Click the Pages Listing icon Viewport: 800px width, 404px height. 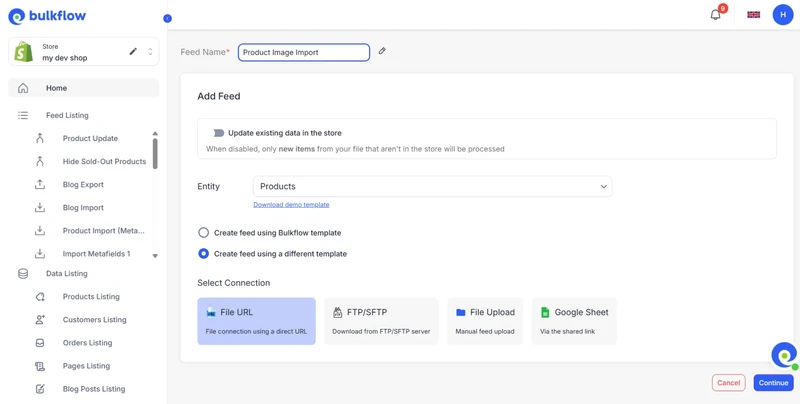coord(40,366)
